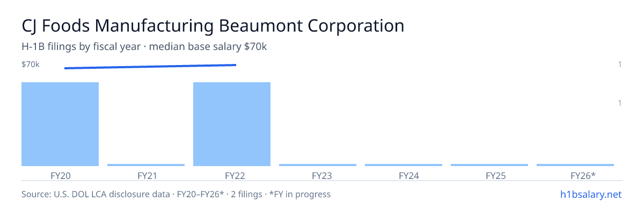644x215 pixels.
Task: Click the FY24 axis label
Action: point(404,175)
